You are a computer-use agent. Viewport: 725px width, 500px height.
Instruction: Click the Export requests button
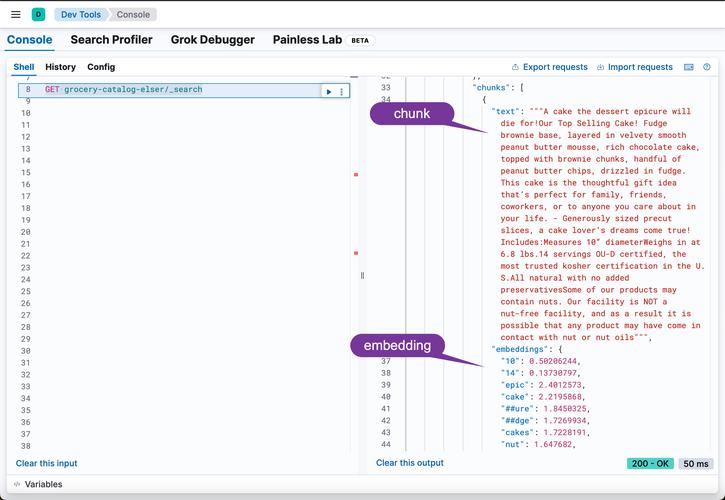(x=550, y=67)
